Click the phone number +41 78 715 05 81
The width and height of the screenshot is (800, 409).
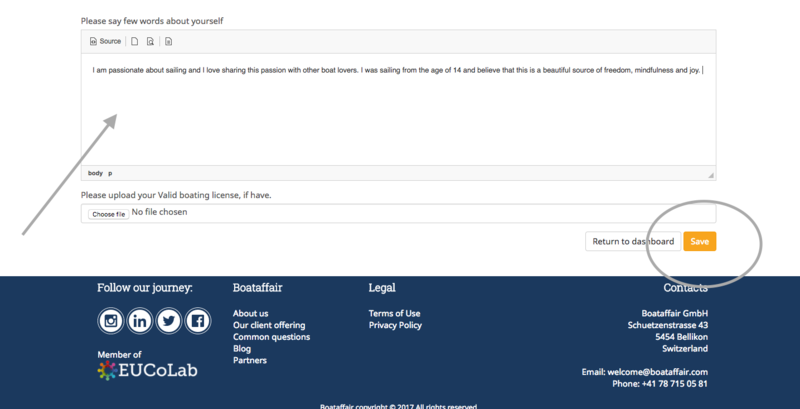click(x=674, y=384)
